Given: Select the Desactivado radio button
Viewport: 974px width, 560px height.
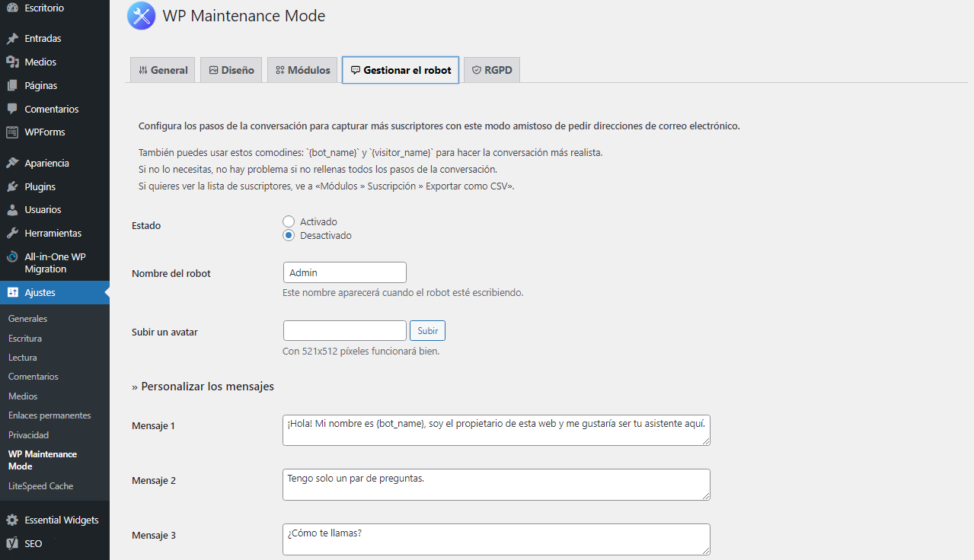Looking at the screenshot, I should [x=289, y=235].
